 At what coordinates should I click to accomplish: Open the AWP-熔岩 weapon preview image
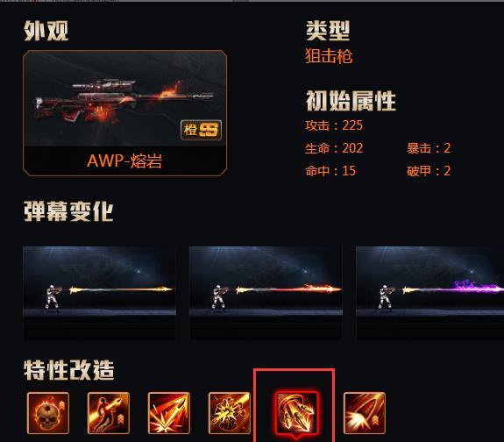125,98
